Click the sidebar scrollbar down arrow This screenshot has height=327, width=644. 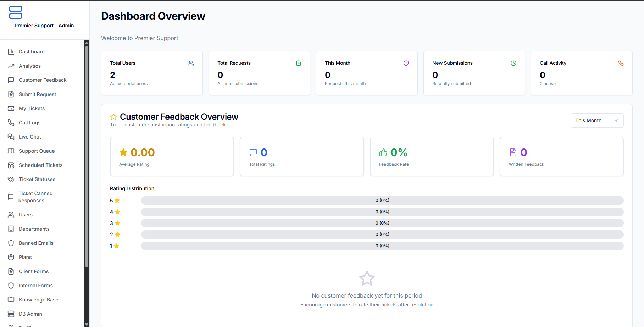click(87, 324)
